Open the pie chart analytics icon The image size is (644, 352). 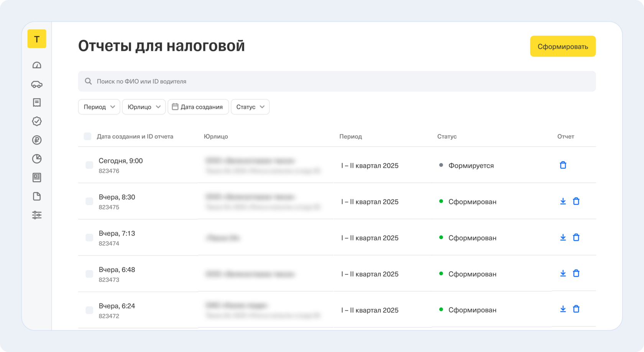click(x=37, y=159)
